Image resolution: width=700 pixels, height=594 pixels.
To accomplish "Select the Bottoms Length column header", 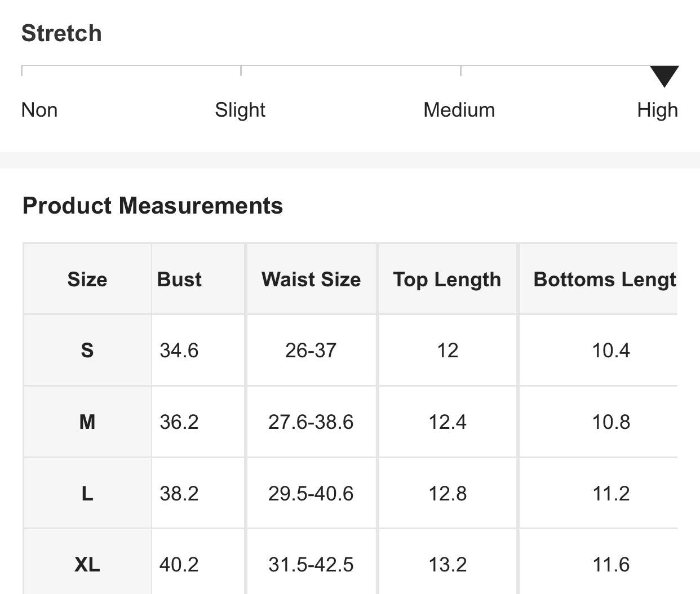I will click(x=604, y=280).
